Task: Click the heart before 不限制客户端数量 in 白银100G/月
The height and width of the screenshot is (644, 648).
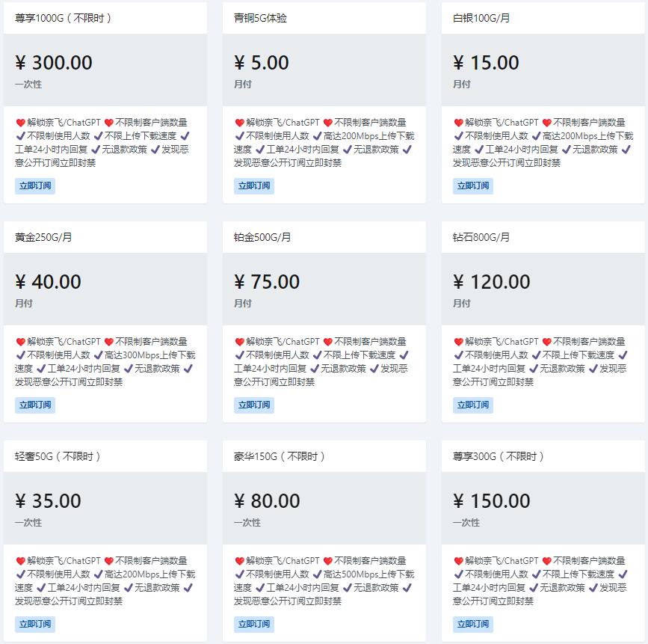Action: tap(546, 123)
